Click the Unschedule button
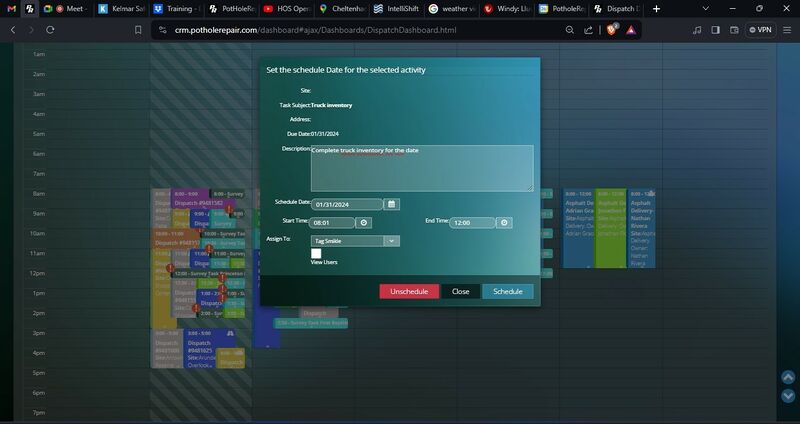Screen dimensions: 800x424 click(409, 291)
